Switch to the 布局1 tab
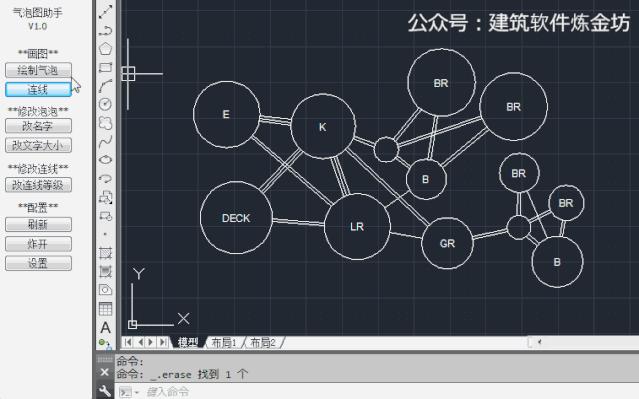Image resolution: width=639 pixels, height=399 pixels. [x=224, y=342]
